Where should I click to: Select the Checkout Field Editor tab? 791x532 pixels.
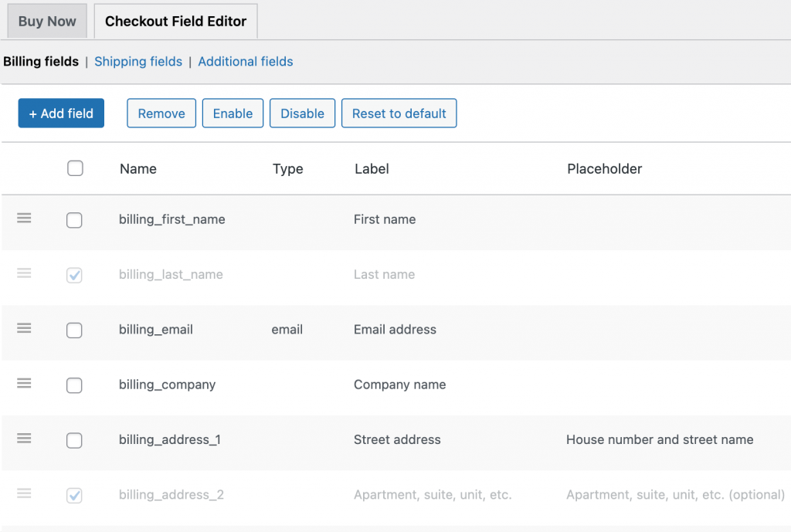175,21
